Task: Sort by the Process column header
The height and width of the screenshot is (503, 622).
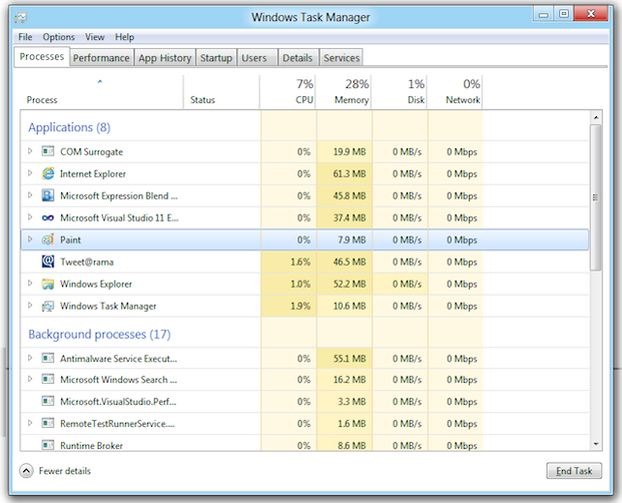Action: pos(102,92)
